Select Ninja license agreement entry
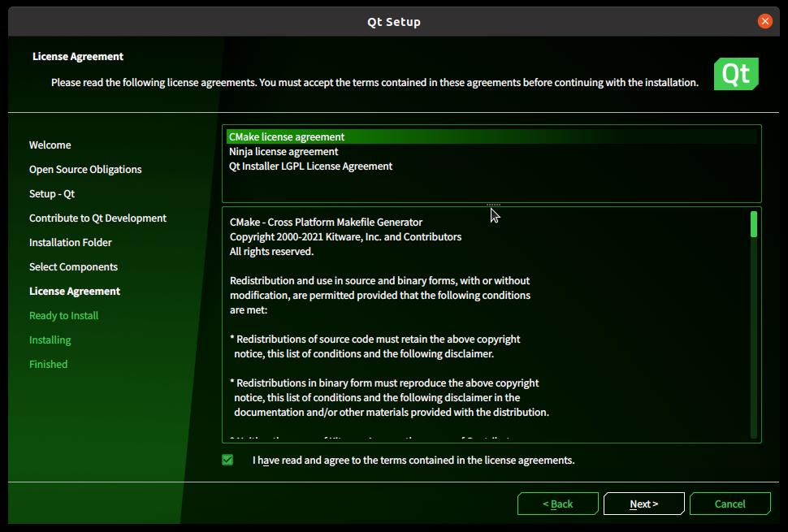The image size is (788, 532). coord(491,151)
